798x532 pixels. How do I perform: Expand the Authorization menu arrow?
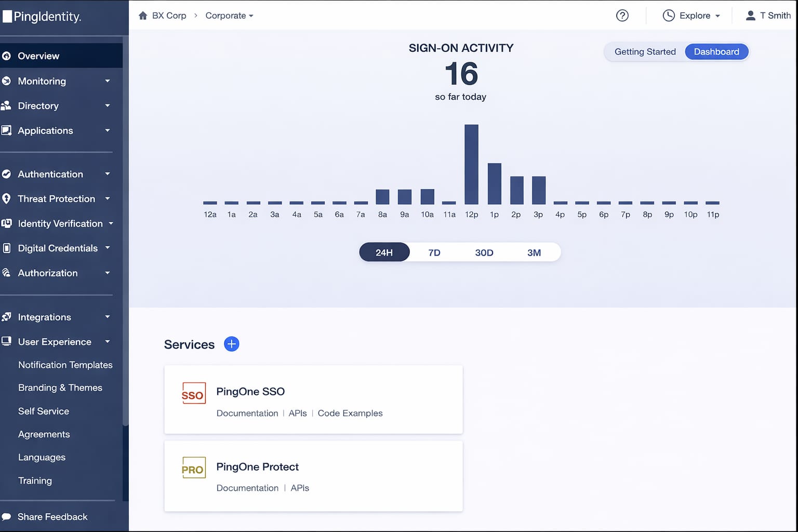(x=108, y=273)
